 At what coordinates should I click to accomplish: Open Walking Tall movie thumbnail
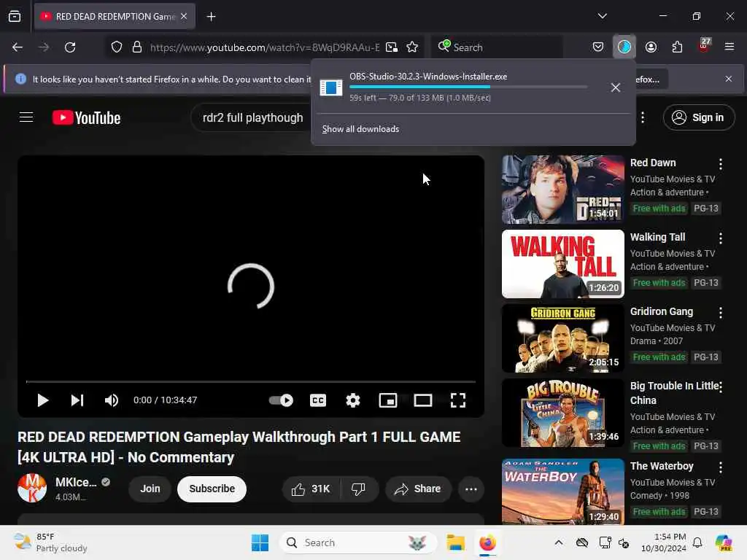point(562,264)
